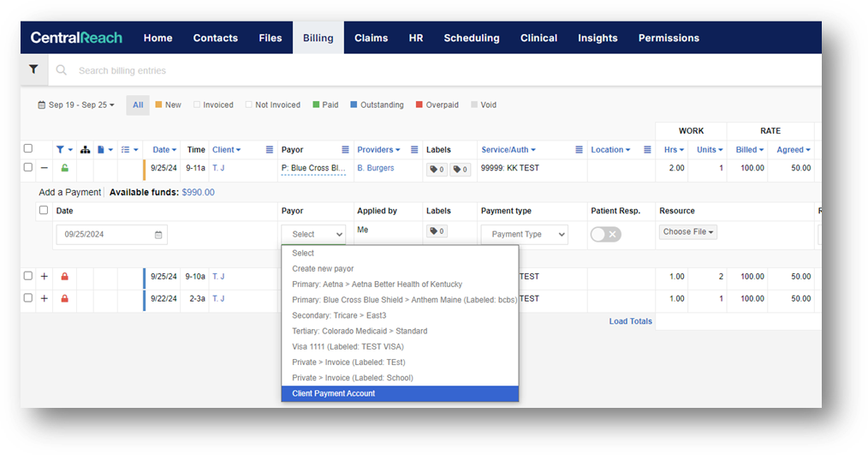Click the Search billing entries field

point(435,70)
